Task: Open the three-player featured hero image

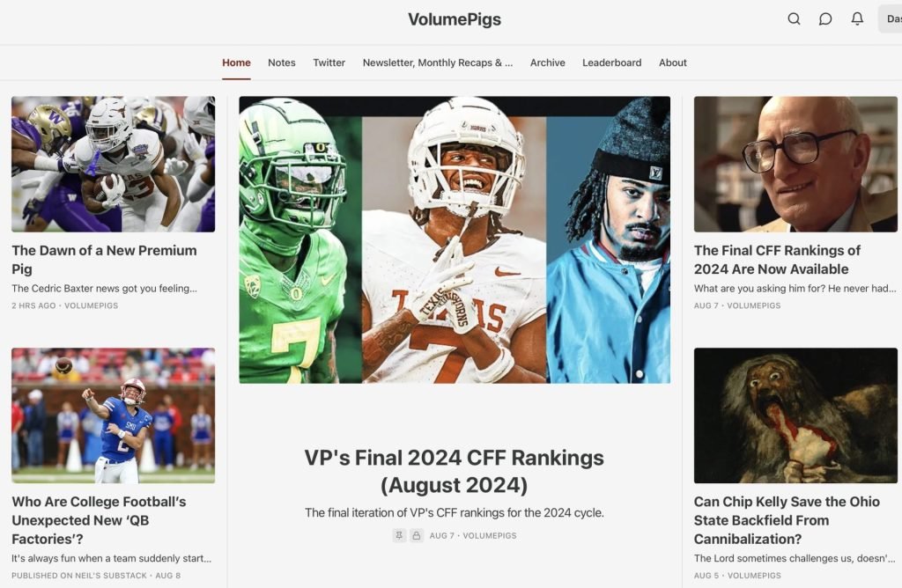Action: 455,239
